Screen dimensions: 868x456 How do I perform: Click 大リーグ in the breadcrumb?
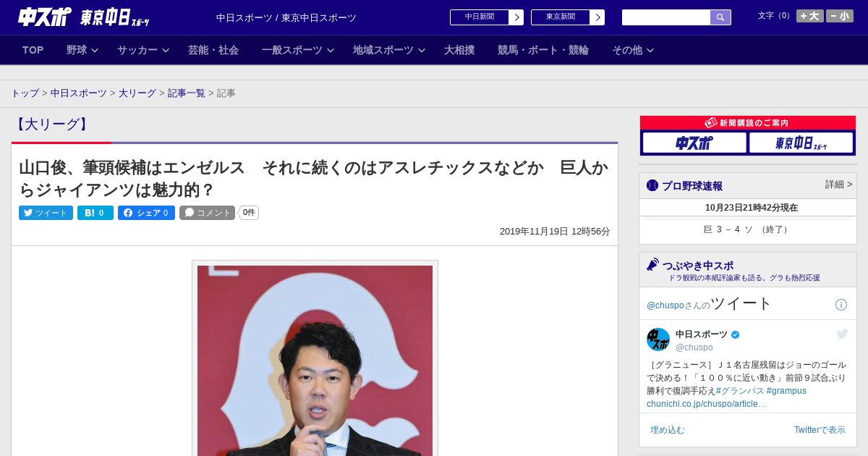click(x=137, y=93)
